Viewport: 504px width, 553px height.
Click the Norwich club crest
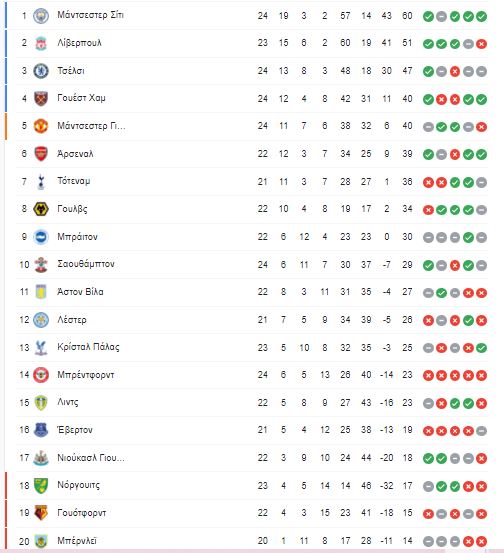pos(41,485)
